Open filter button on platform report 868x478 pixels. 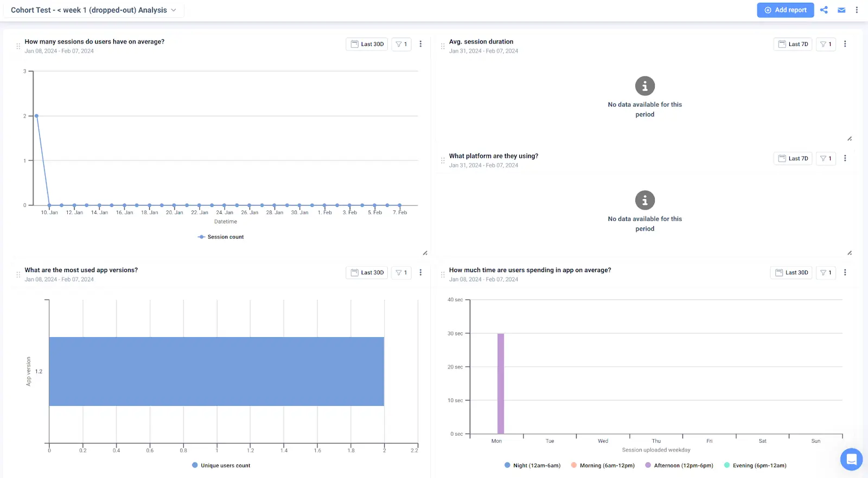pyautogui.click(x=826, y=159)
